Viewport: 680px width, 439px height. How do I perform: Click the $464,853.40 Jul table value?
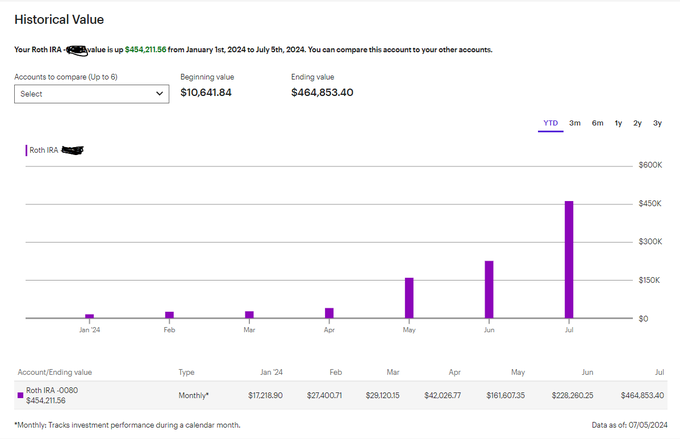point(642,395)
